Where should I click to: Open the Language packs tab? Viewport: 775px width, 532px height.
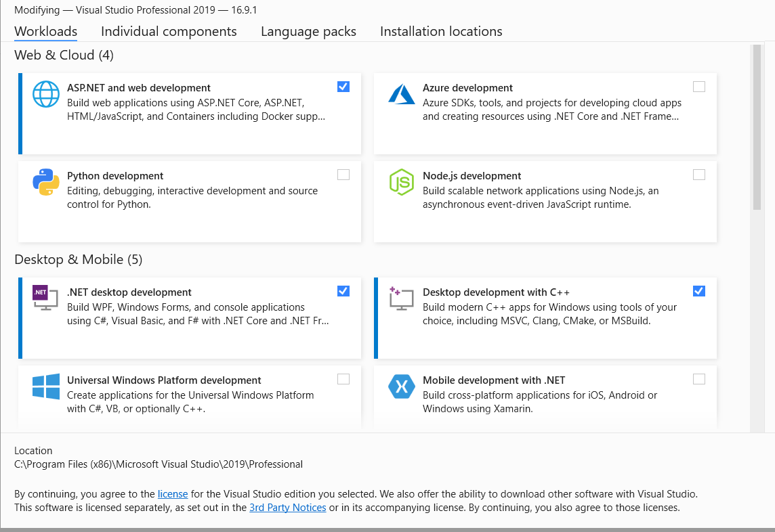(308, 31)
